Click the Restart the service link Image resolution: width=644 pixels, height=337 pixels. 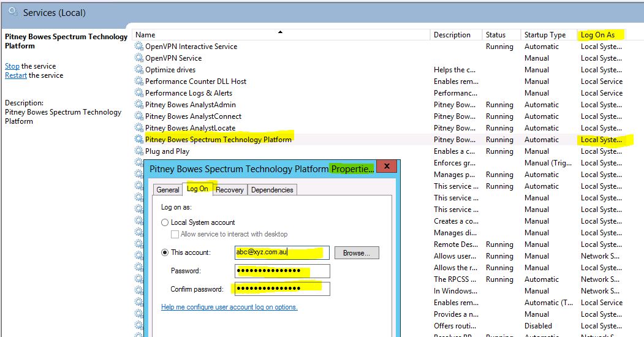point(15,75)
